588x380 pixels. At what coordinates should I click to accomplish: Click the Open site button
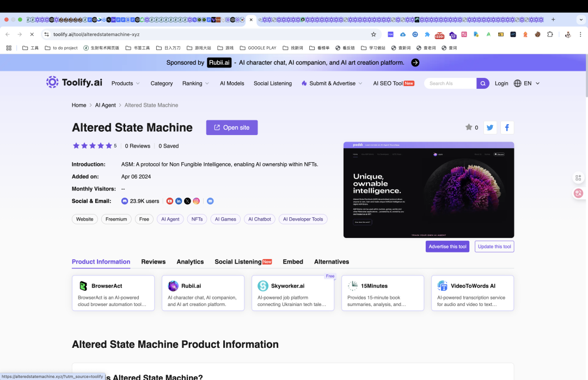[232, 127]
